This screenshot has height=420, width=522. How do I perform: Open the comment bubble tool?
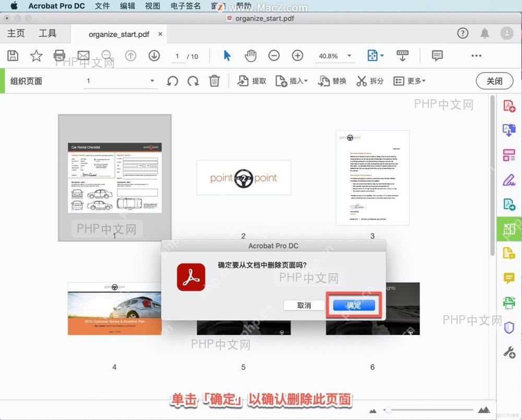point(437,56)
